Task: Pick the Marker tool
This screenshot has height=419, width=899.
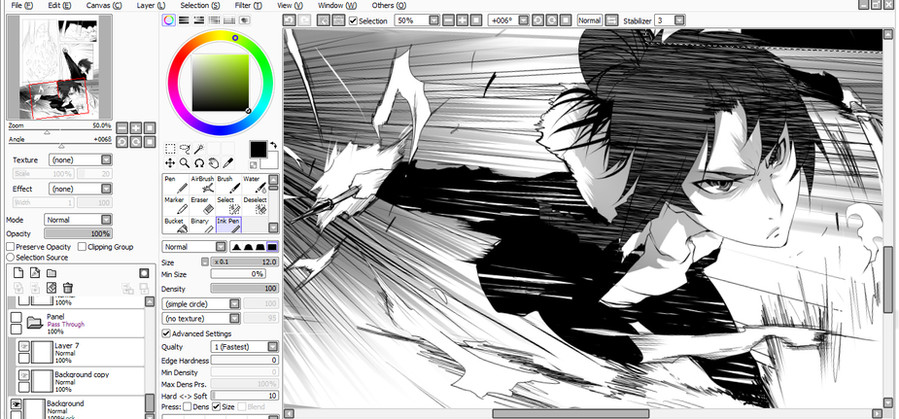Action: [x=175, y=205]
